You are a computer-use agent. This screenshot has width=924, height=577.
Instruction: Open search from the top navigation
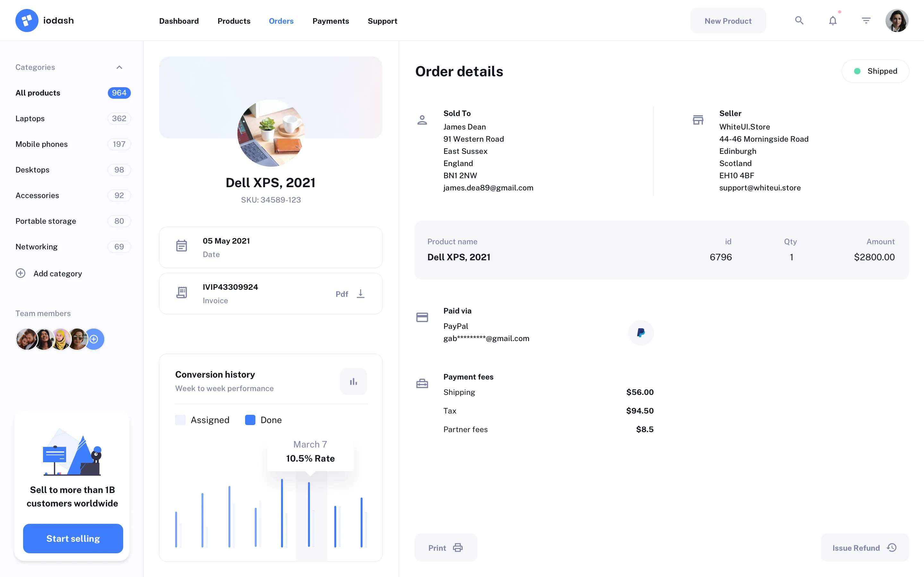[799, 20]
